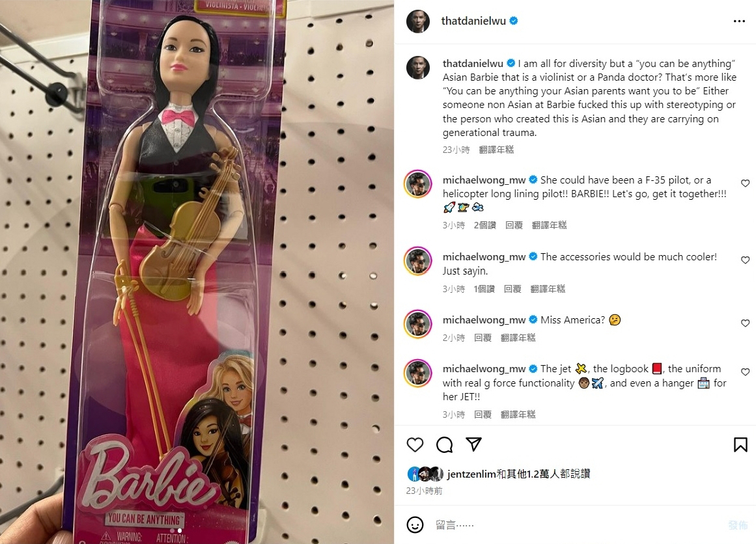The image size is (756, 544).
Task: Open the three-dot more options menu
Action: tap(738, 21)
